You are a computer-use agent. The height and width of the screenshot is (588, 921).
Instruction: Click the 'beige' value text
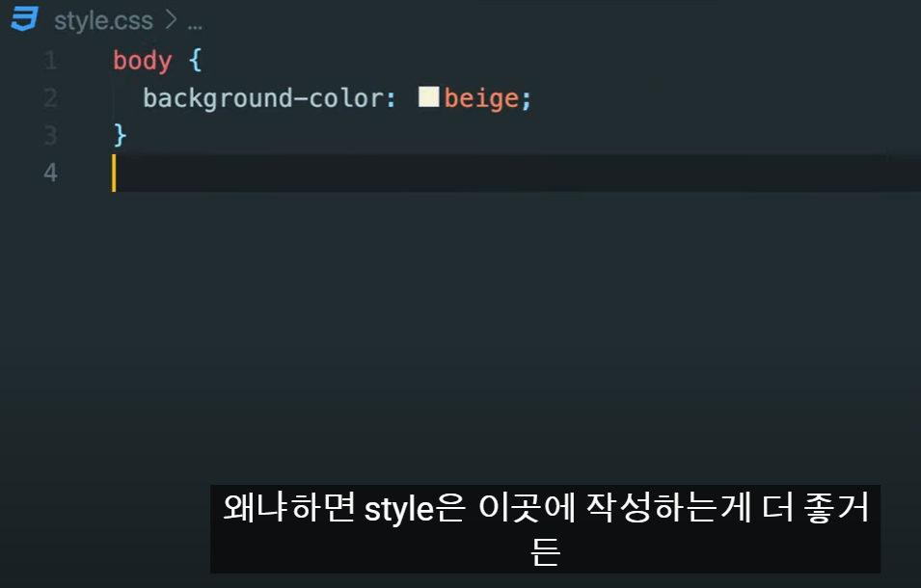[x=481, y=98]
